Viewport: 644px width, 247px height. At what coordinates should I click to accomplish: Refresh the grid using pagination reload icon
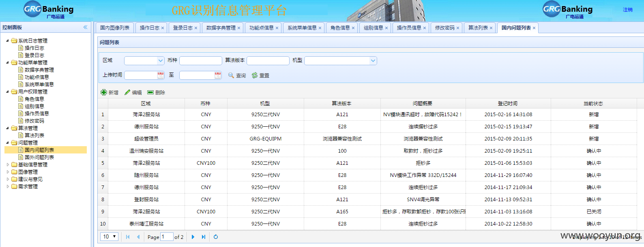tap(216, 237)
